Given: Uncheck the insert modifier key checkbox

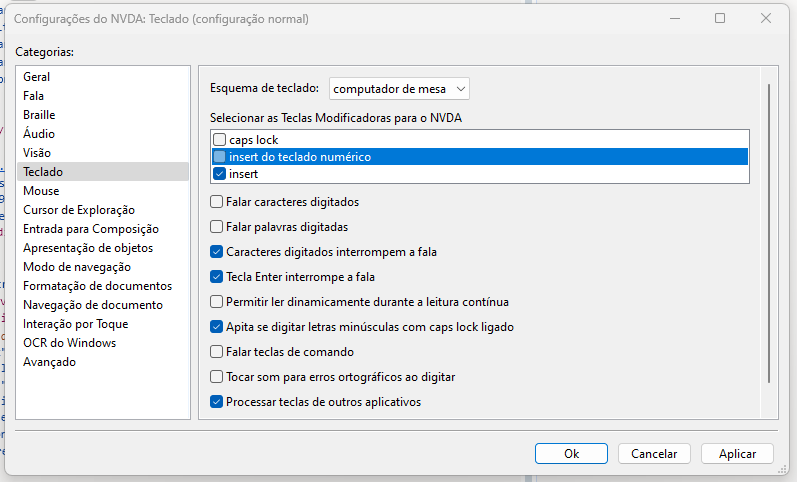Looking at the screenshot, I should pos(220,174).
